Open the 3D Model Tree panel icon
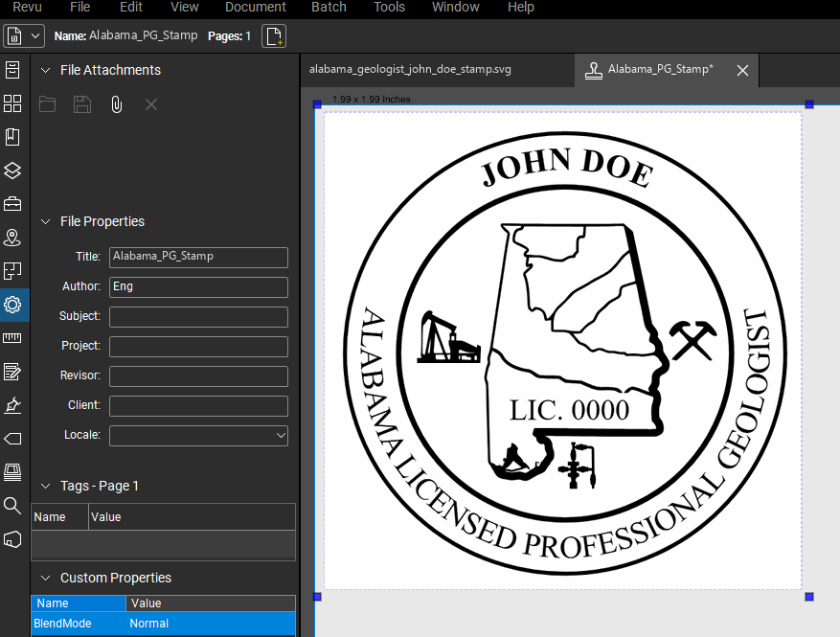The image size is (840, 637). tap(12, 539)
